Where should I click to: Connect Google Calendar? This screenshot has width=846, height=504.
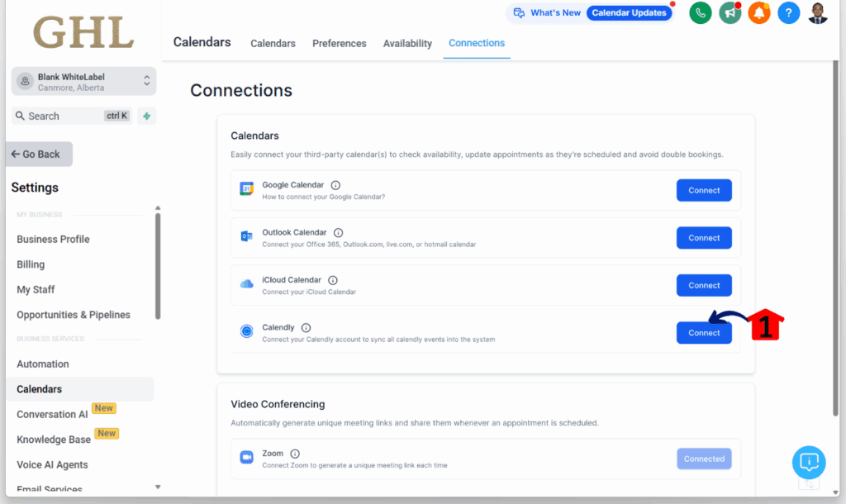click(704, 191)
